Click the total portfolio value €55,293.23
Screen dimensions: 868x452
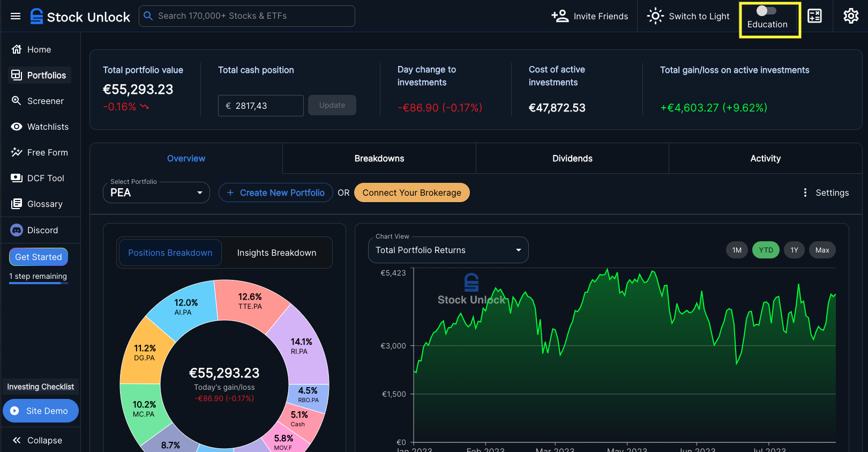pyautogui.click(x=138, y=90)
